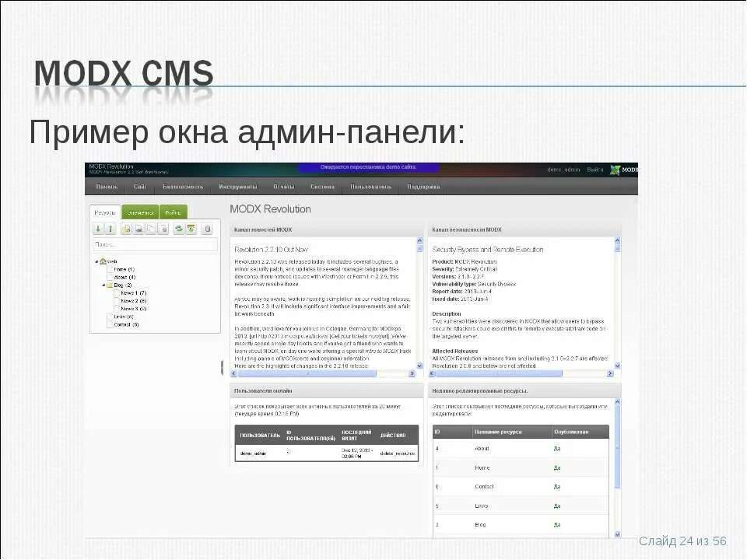747x560 pixels.
Task: Click scroll-up arrow in MODX news feed panel
Action: (419, 240)
